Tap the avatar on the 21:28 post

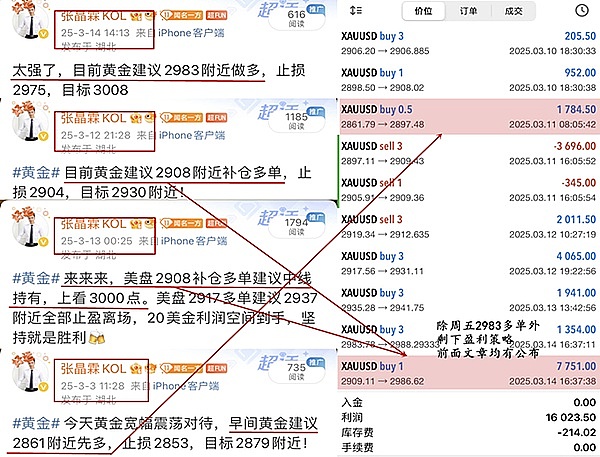tap(28, 125)
